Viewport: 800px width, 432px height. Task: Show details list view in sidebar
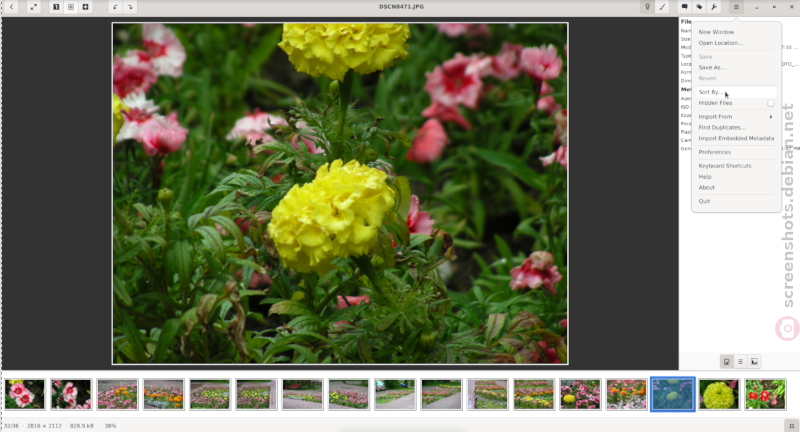[740, 362]
